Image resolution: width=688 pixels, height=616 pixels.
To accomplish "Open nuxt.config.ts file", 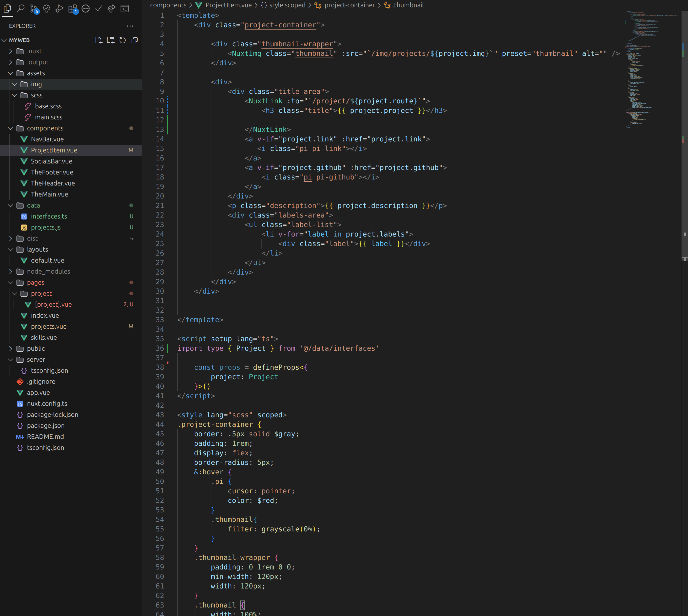I will [47, 403].
